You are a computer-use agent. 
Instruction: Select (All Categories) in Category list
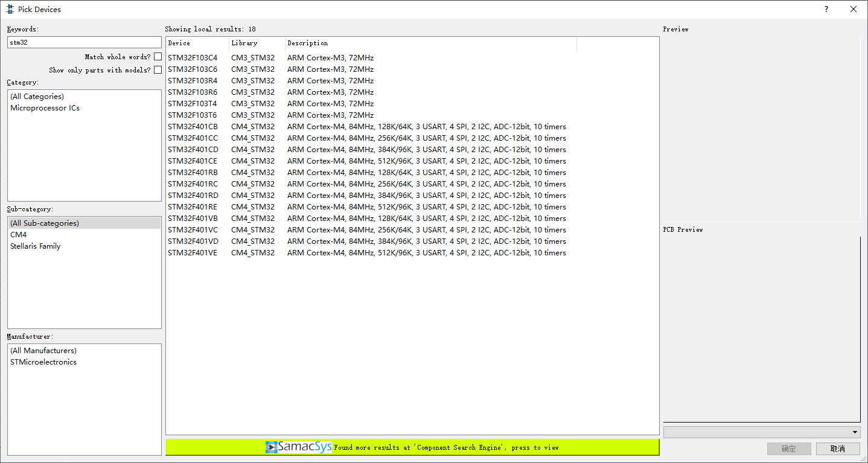click(85, 97)
